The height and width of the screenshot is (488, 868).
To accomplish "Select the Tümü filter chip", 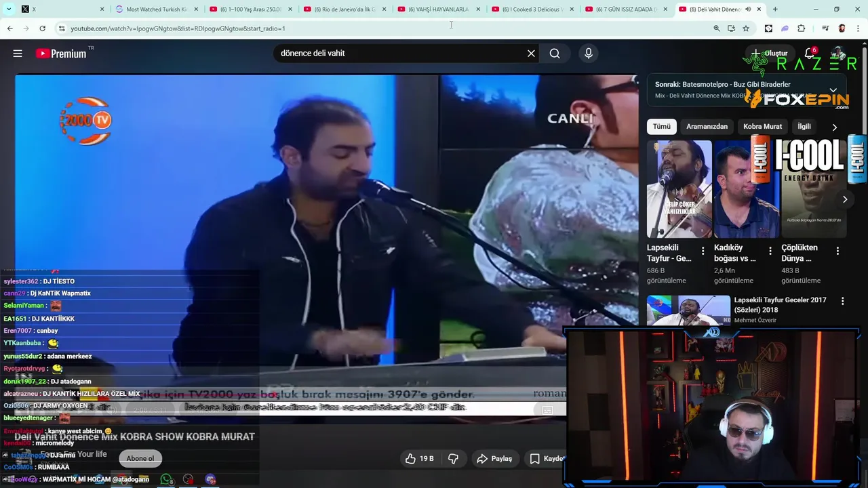I will coord(662,127).
